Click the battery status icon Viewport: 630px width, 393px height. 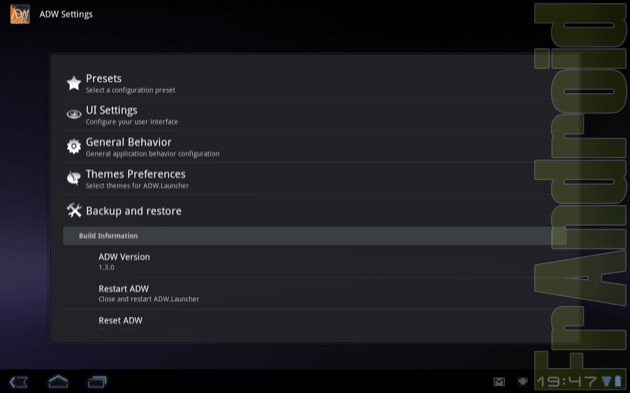click(x=618, y=381)
